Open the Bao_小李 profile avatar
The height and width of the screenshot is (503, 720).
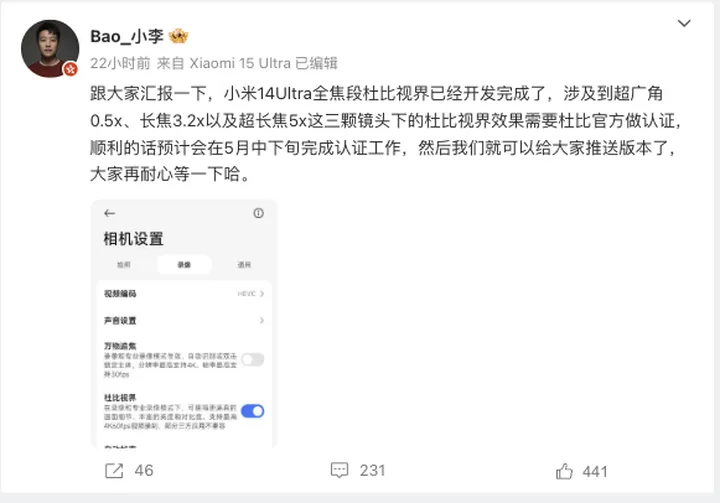(50, 49)
